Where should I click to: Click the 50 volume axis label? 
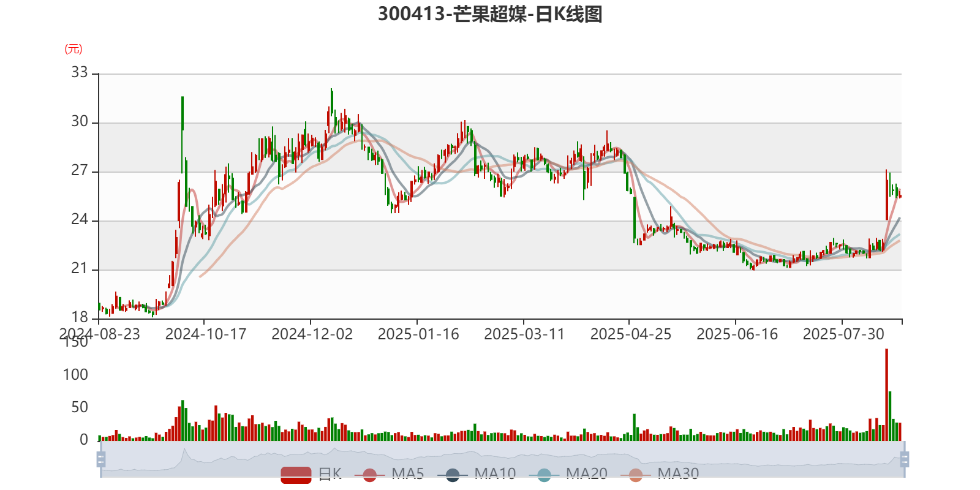pos(80,407)
